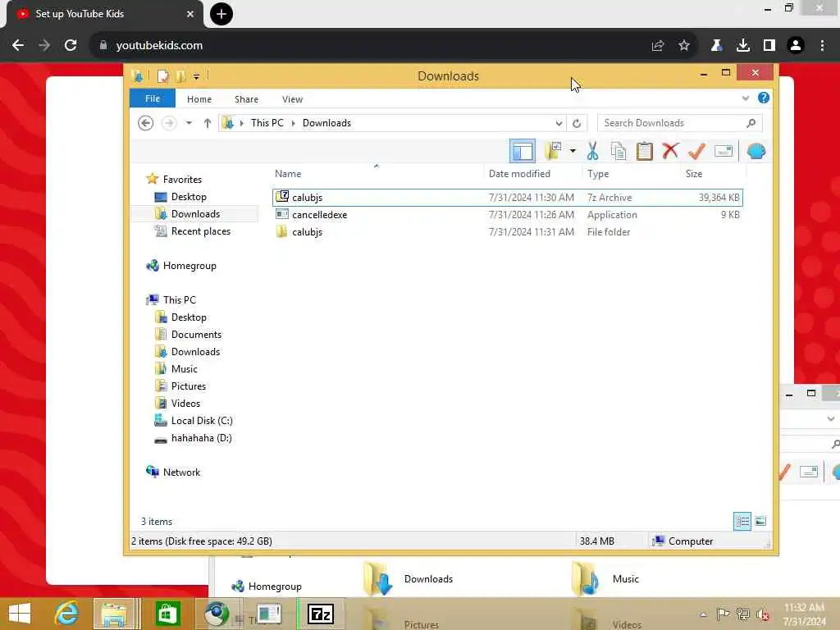The image size is (840, 630).
Task: Select the calubjs File folder
Action: point(507,232)
